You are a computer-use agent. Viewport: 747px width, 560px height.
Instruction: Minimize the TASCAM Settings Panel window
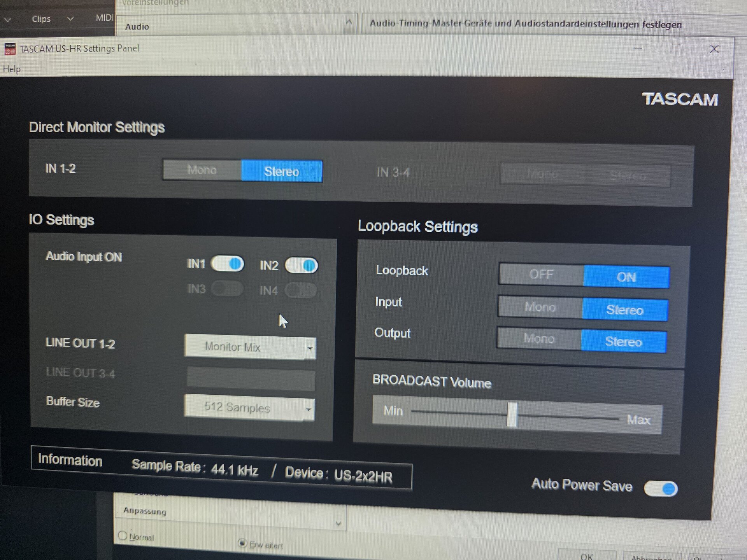(638, 48)
